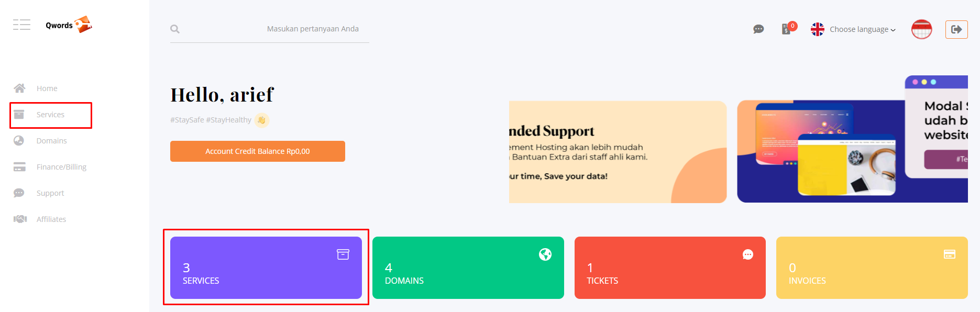The width and height of the screenshot is (980, 312).
Task: Open the chat messages icon in header
Action: click(758, 29)
